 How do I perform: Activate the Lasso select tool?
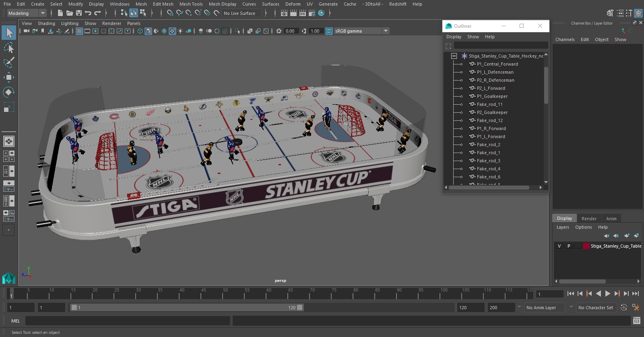9,48
